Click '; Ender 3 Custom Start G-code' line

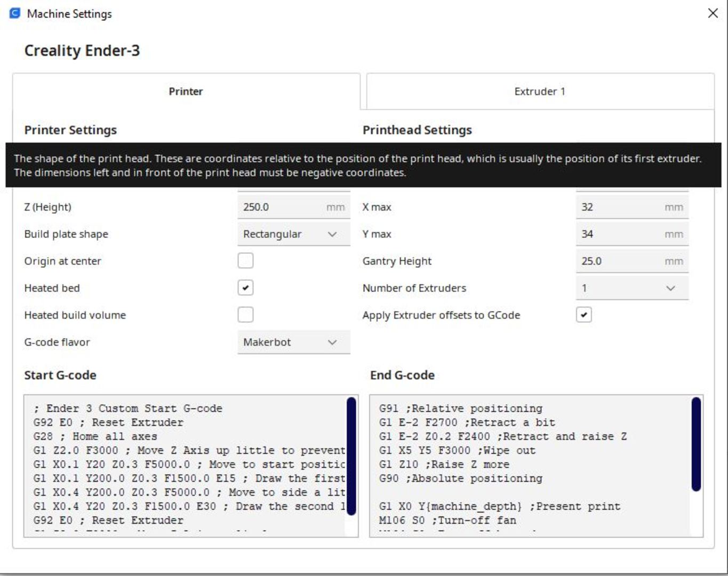tap(128, 409)
